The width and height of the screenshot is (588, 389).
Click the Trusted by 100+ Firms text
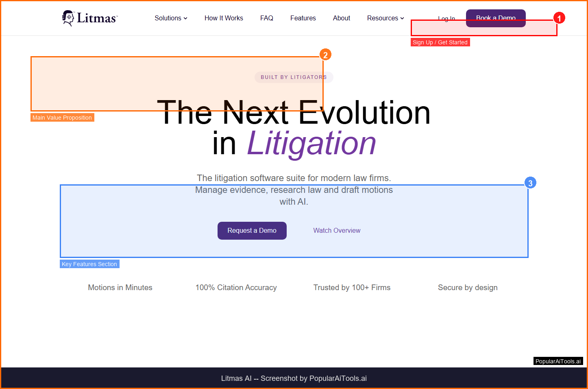click(x=352, y=288)
